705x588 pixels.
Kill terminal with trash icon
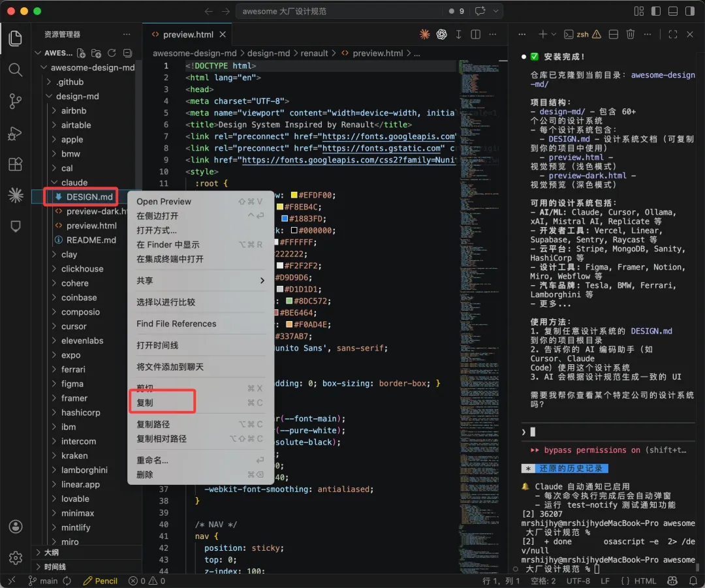point(631,34)
